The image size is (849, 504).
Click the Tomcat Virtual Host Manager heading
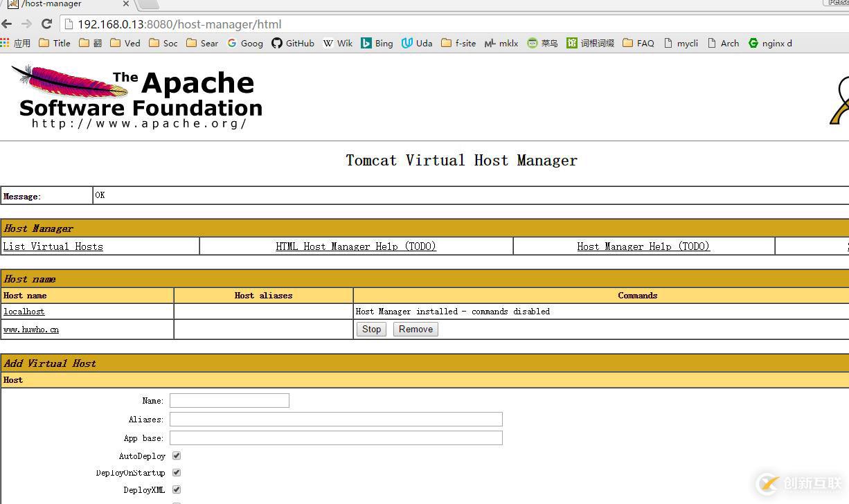[x=461, y=161]
